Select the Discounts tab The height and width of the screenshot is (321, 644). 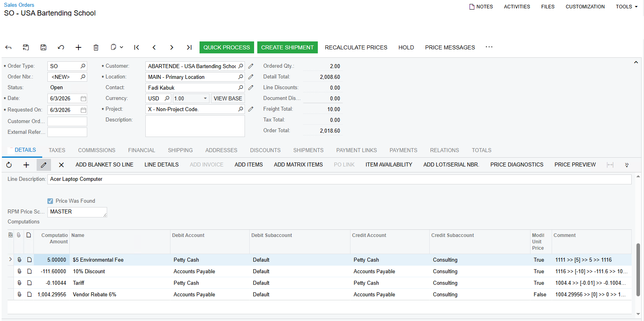click(265, 150)
